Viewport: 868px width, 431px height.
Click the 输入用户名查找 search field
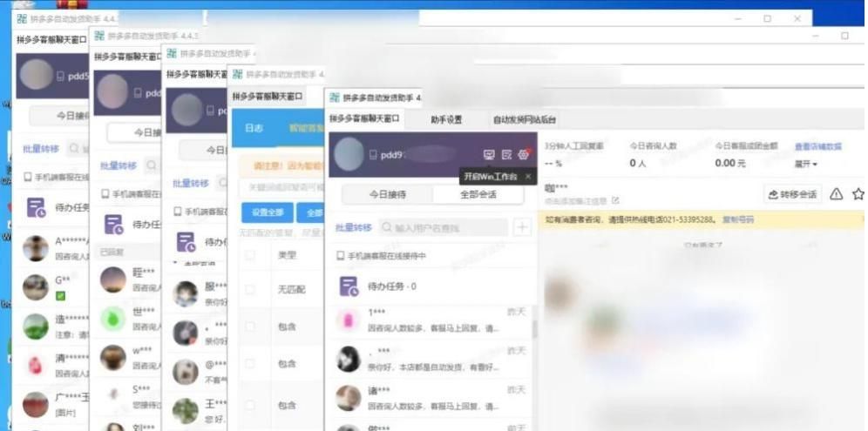[444, 227]
